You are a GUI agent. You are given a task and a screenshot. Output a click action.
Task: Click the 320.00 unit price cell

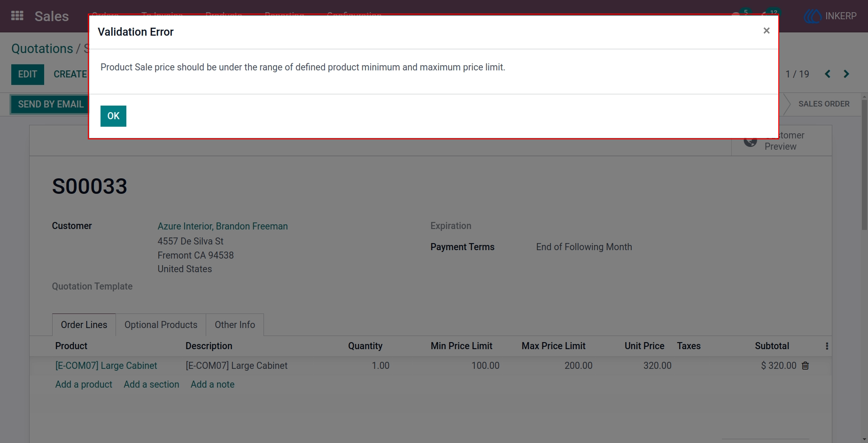click(x=657, y=366)
